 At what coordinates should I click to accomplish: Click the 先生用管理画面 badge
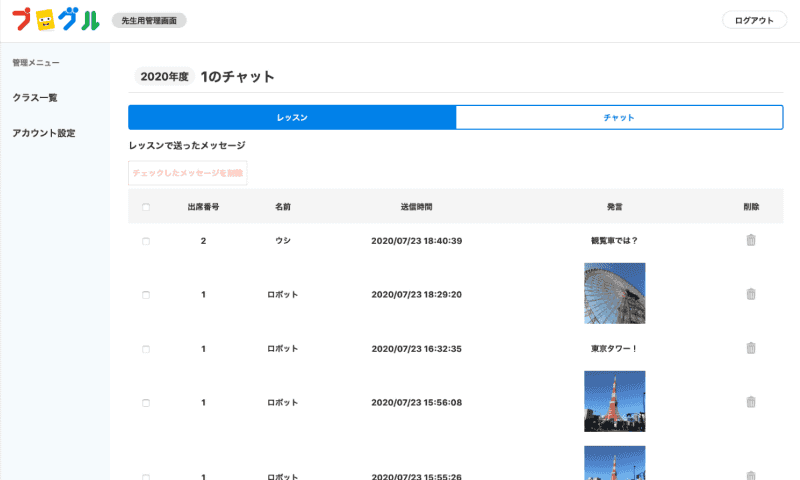pos(149,20)
